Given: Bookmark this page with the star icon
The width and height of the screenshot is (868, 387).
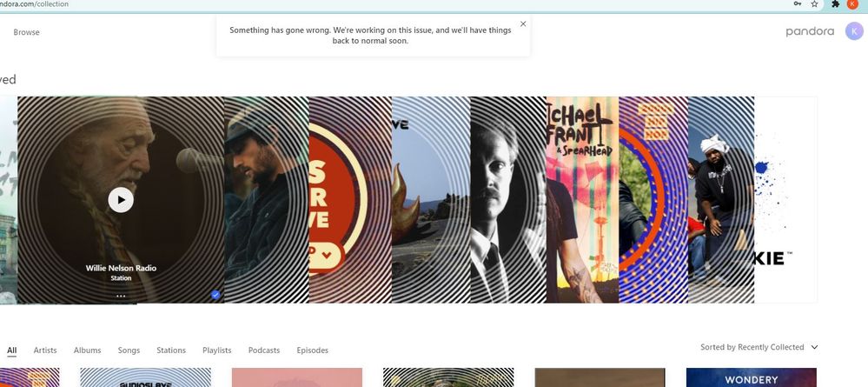Looking at the screenshot, I should tap(814, 4).
